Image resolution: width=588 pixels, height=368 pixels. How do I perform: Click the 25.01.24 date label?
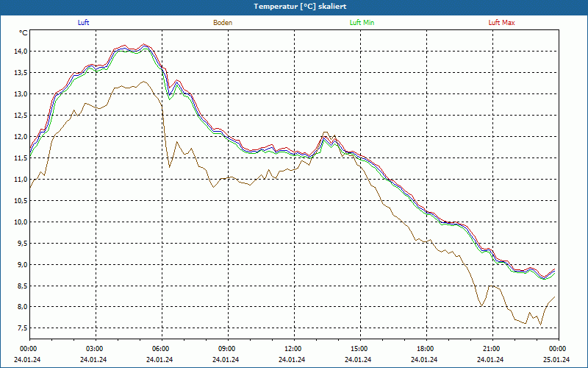click(x=556, y=359)
